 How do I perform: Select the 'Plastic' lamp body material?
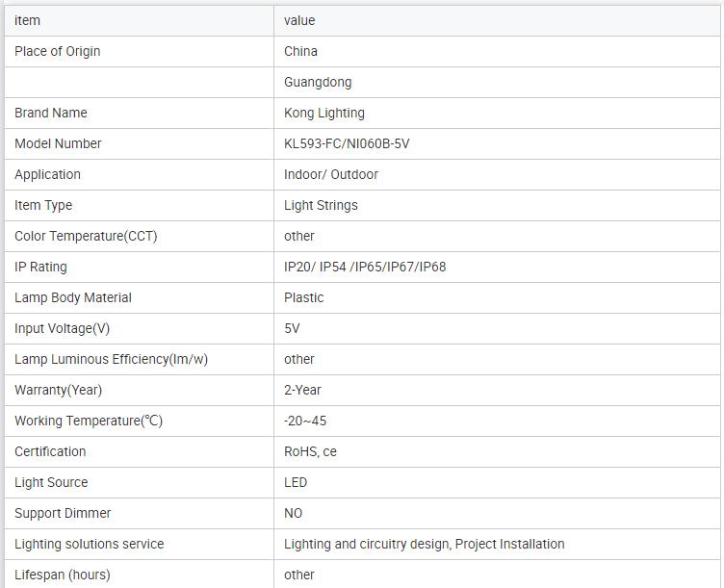304,297
